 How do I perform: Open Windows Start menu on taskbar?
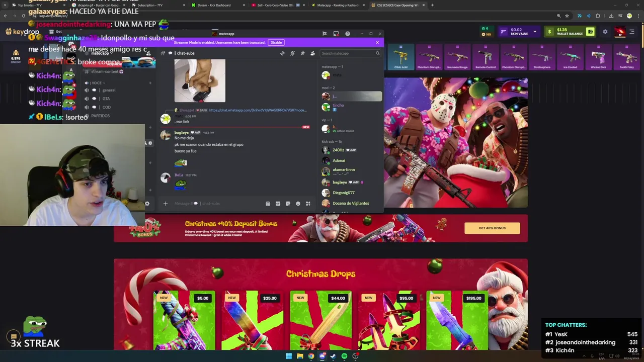tap(289, 356)
